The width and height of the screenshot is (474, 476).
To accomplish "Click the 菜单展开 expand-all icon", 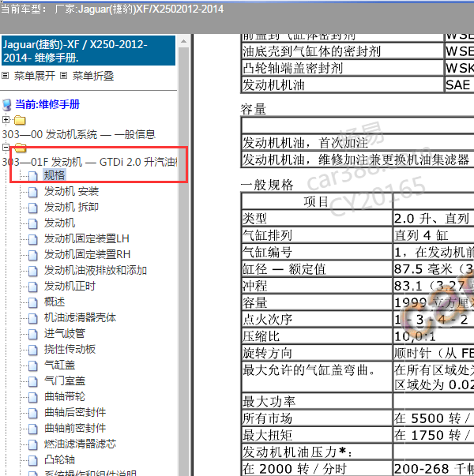I will tap(6, 75).
